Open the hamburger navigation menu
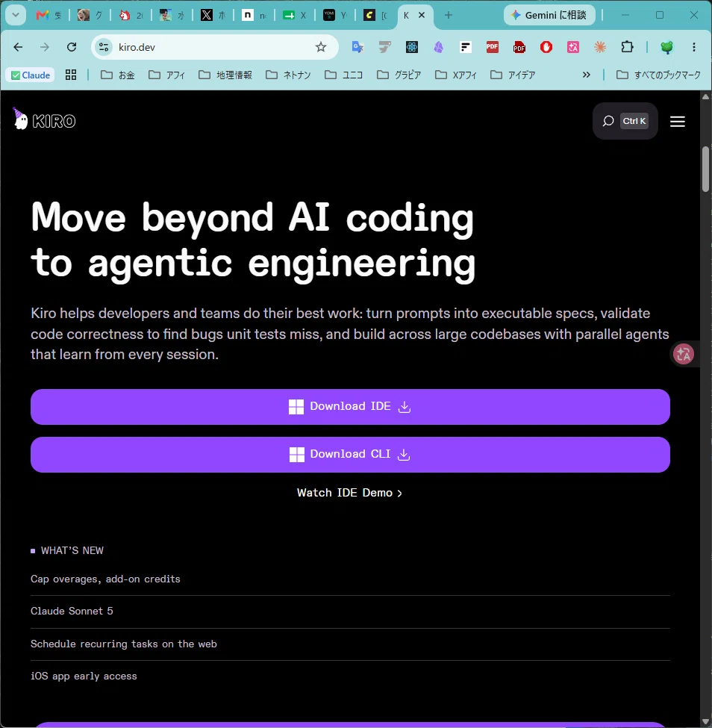 click(678, 121)
